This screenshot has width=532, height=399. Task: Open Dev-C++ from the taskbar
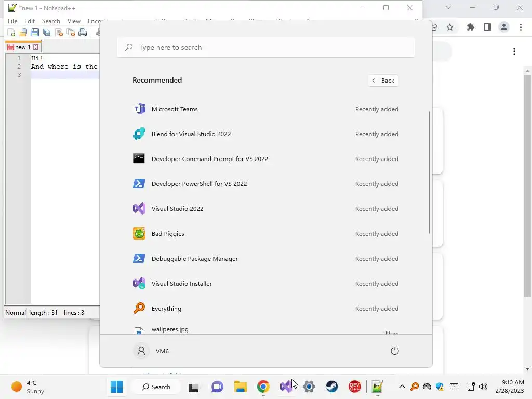[354, 387]
